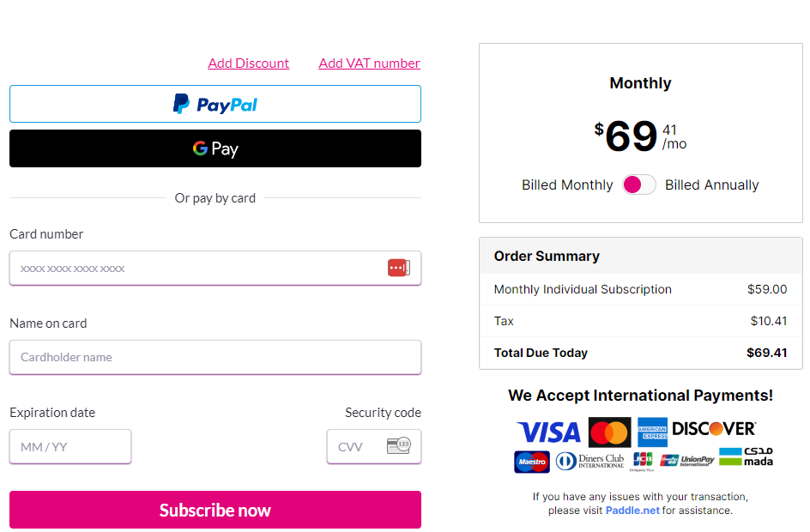Click the UnionPay International logo
Image resolution: width=810 pixels, height=532 pixels.
click(x=687, y=461)
